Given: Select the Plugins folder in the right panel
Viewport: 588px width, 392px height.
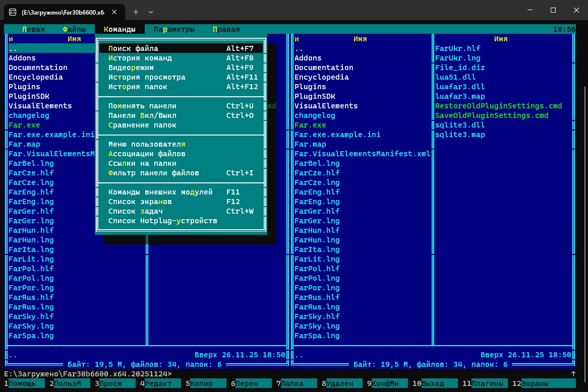Looking at the screenshot, I should pos(310,87).
